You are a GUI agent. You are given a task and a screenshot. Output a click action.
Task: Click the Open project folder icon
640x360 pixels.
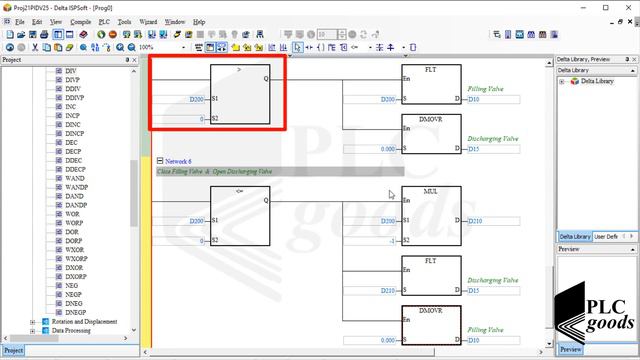[21, 35]
